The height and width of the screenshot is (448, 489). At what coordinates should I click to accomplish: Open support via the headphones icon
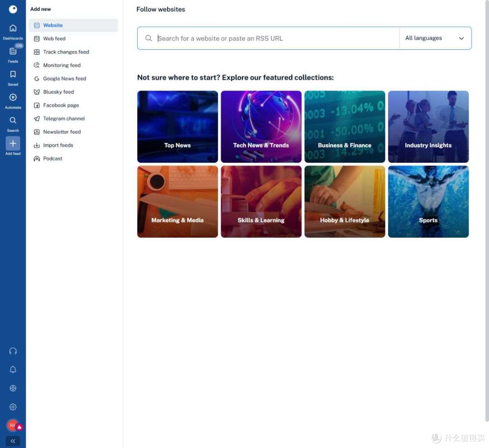click(13, 351)
